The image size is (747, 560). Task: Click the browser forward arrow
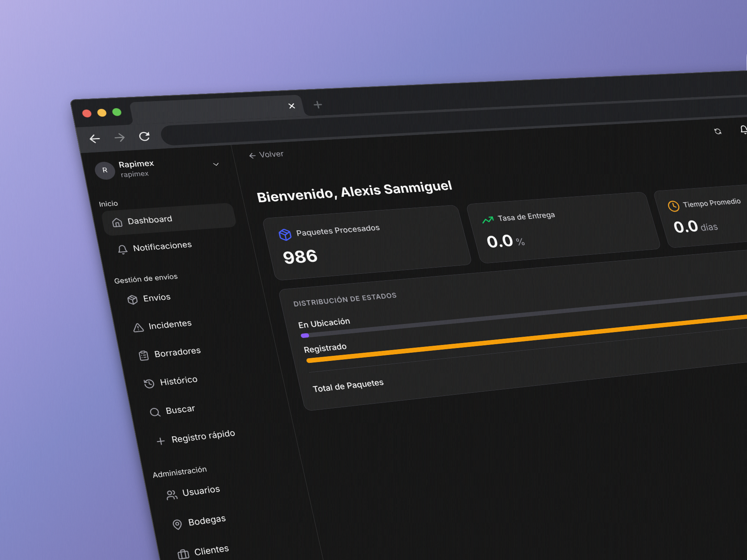tap(119, 137)
